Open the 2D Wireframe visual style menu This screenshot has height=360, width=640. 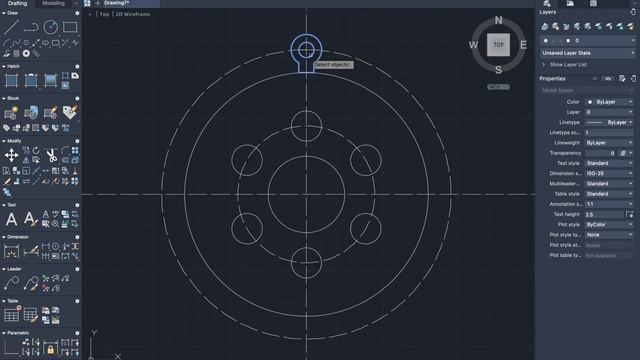point(132,14)
